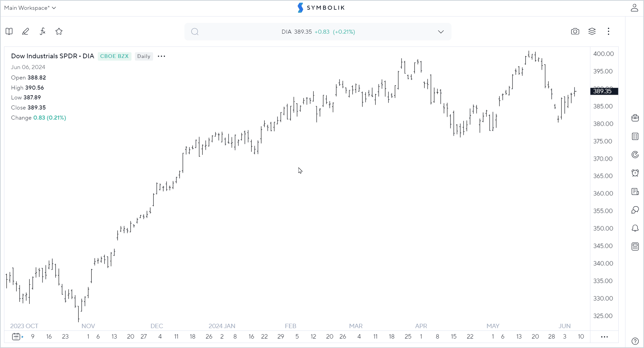The height and width of the screenshot is (348, 644).
Task: Click the 325.00 price axis label
Action: (x=603, y=316)
